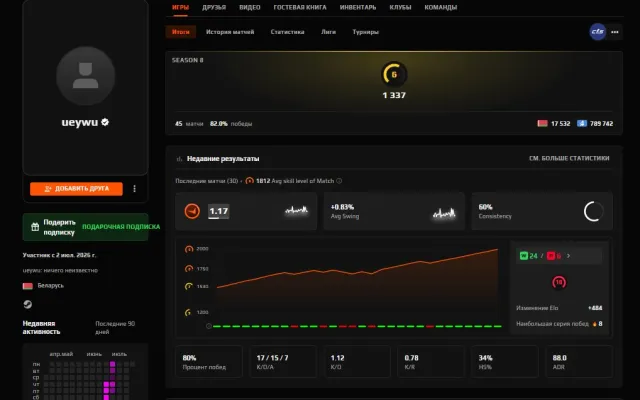Click the Беларусь flag icon in sidebar

click(27, 286)
